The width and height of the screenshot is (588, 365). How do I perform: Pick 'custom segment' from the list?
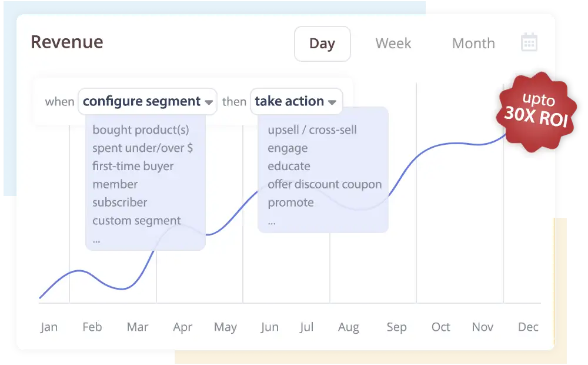[x=136, y=220]
